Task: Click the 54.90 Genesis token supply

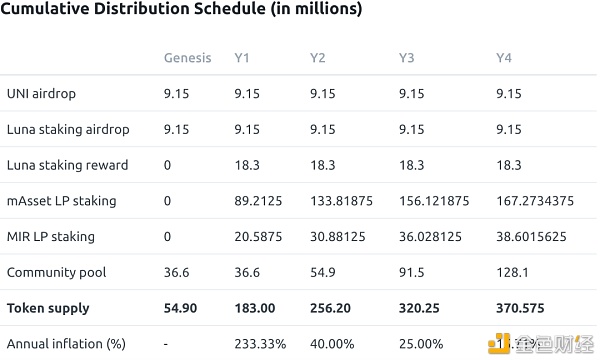Action: [181, 308]
